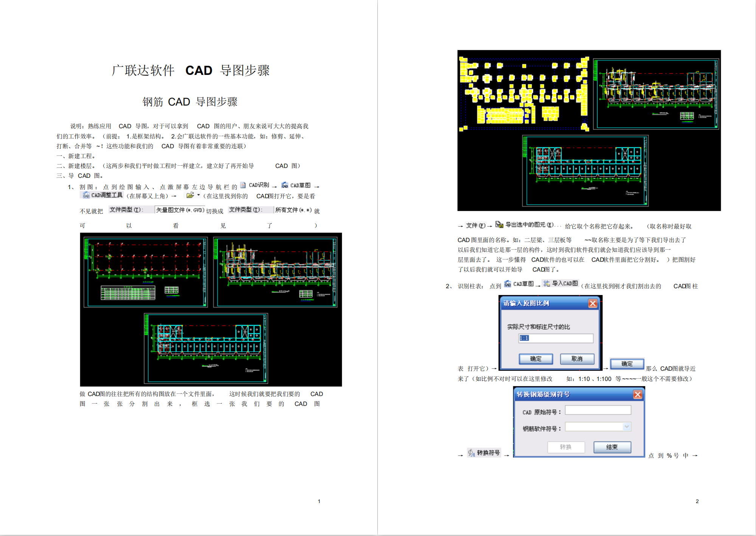Click the top-right floor plan drawing on page 2
756x536 pixels.
point(656,94)
